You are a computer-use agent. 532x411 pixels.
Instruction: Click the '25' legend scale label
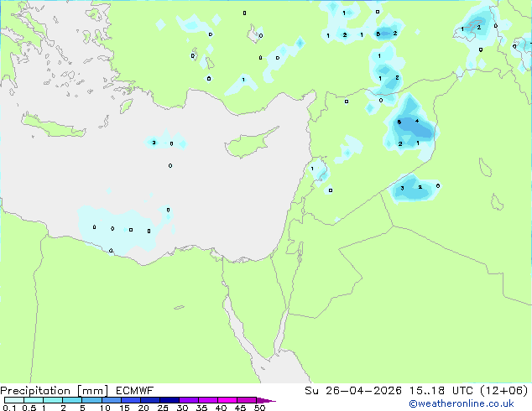pos(163,408)
